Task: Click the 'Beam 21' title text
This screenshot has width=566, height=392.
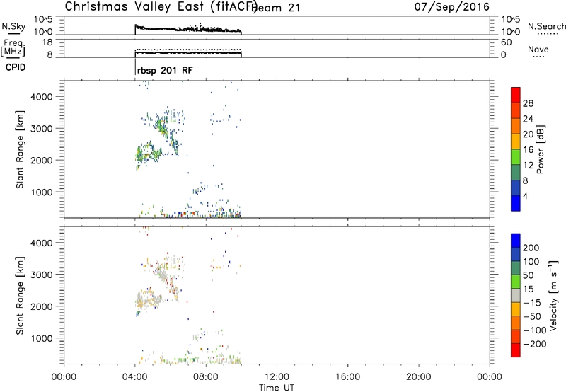Action: (x=277, y=8)
